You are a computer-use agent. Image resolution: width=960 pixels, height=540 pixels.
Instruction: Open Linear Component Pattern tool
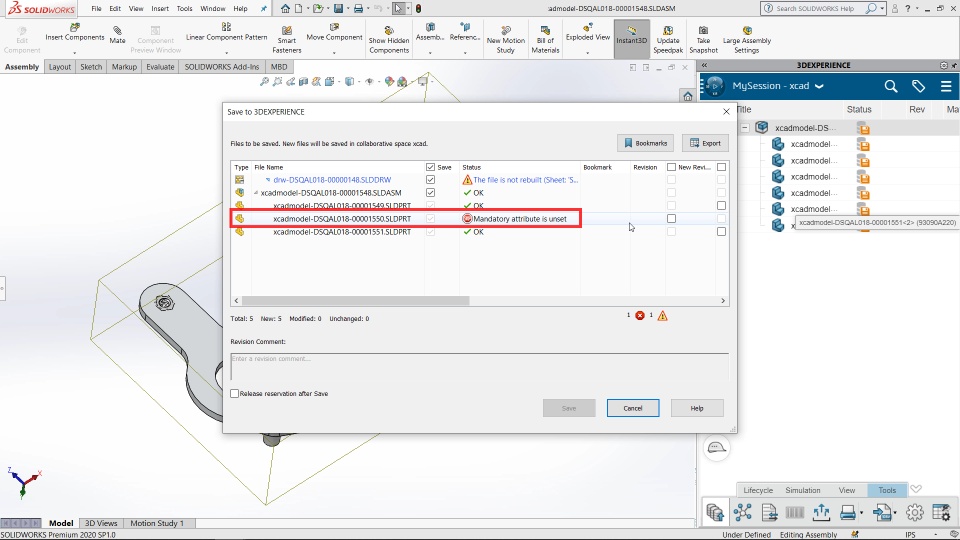[x=227, y=32]
